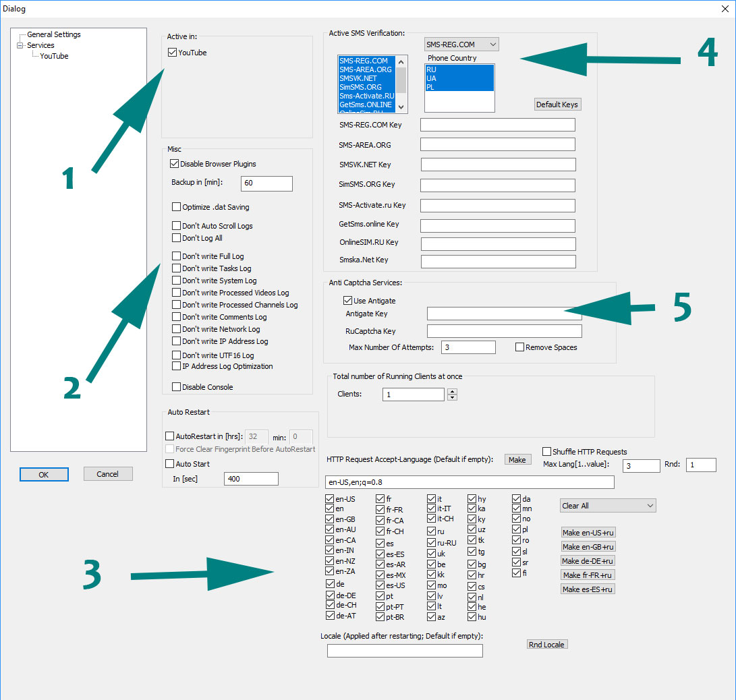Image resolution: width=736 pixels, height=700 pixels.
Task: Check the Don't write Full Log box
Action: [177, 256]
